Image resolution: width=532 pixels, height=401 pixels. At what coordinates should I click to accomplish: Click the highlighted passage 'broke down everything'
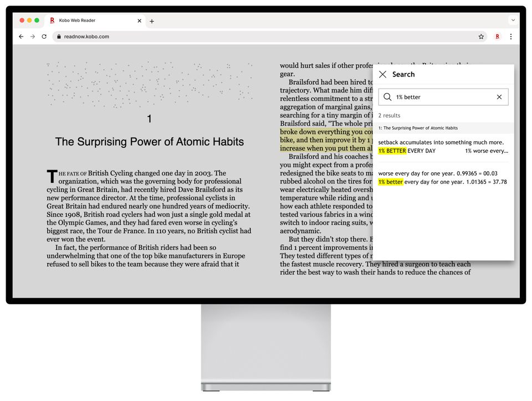tap(326, 140)
